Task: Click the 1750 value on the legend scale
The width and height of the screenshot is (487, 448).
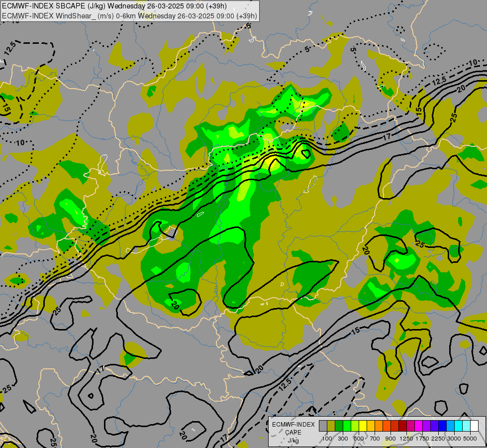Action: pyautogui.click(x=422, y=439)
